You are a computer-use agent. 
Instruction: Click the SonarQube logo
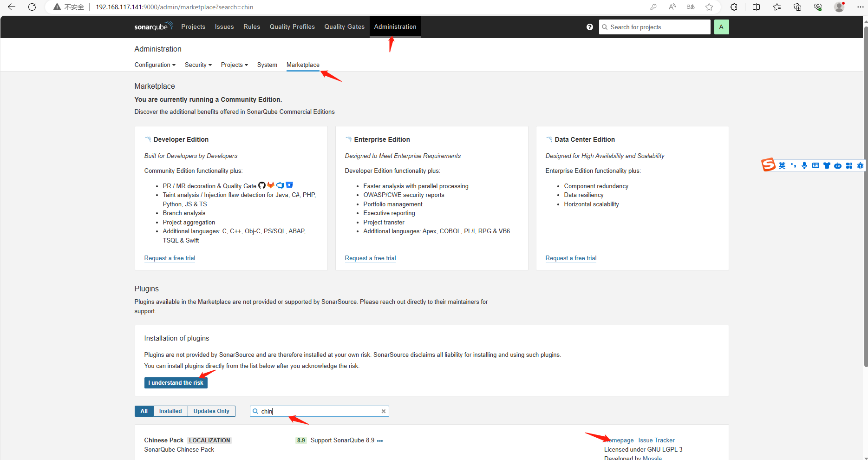[x=153, y=26]
